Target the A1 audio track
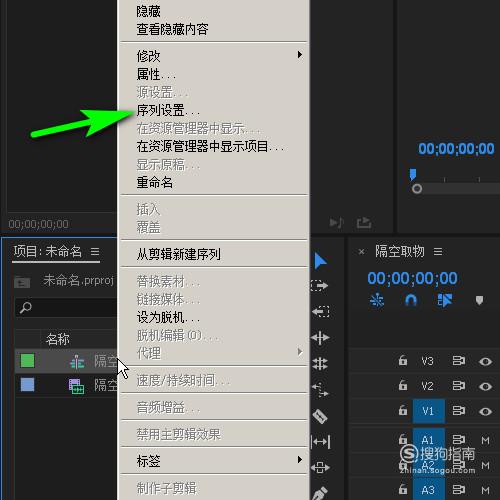Image resolution: width=500 pixels, height=500 pixels. (x=428, y=440)
